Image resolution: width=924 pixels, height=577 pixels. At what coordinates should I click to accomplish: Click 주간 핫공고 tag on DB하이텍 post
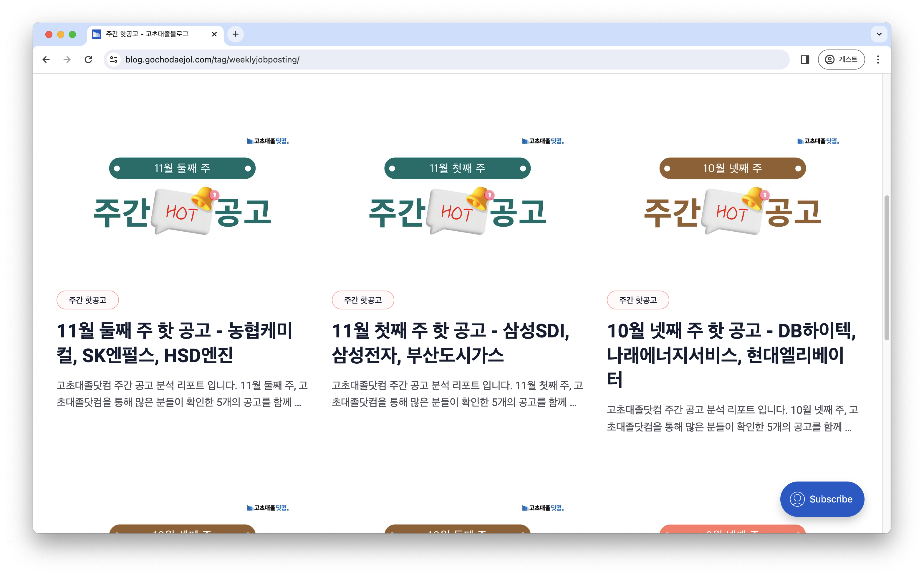pyautogui.click(x=638, y=300)
